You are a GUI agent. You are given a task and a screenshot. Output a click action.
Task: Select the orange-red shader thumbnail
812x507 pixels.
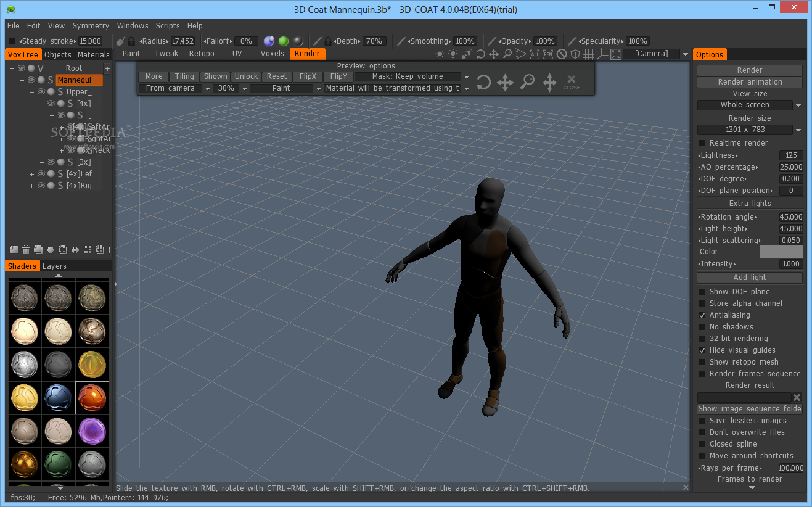pos(92,397)
